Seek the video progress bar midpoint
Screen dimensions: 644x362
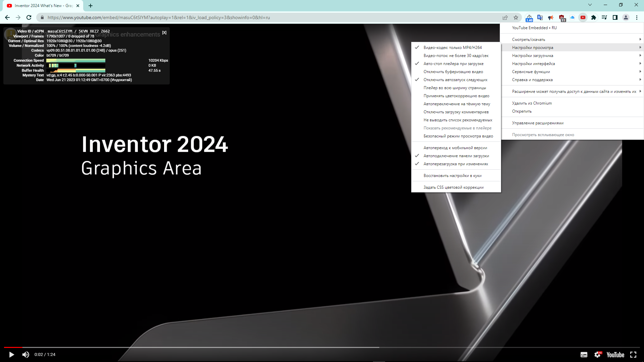322,348
